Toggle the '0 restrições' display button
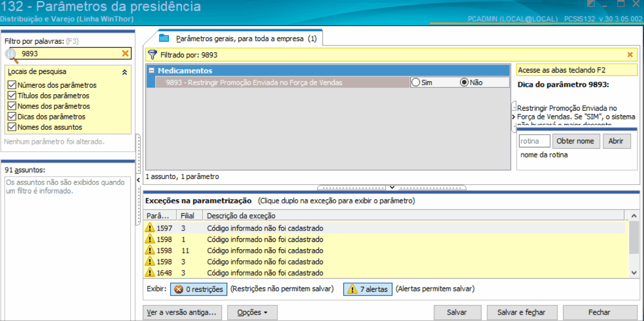The height and width of the screenshot is (321, 644). point(199,289)
